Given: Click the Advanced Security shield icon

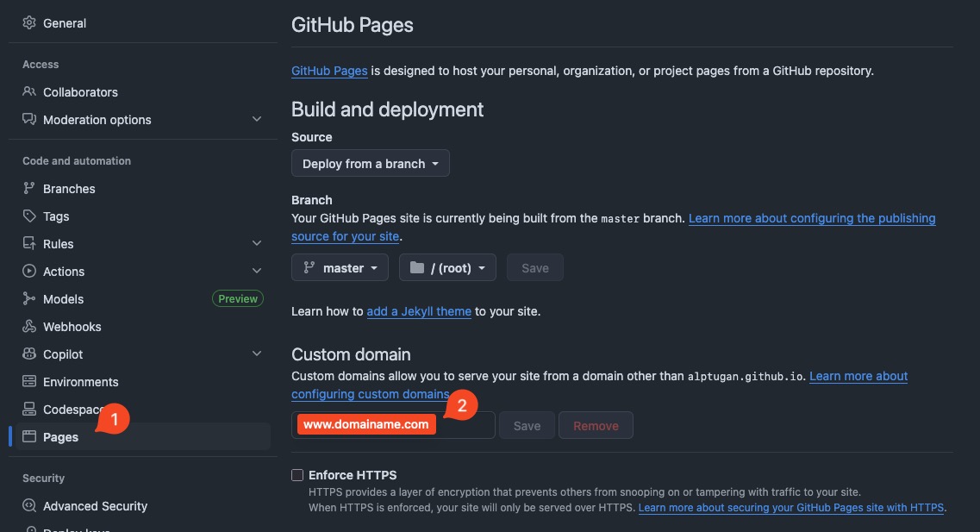Looking at the screenshot, I should [x=28, y=506].
